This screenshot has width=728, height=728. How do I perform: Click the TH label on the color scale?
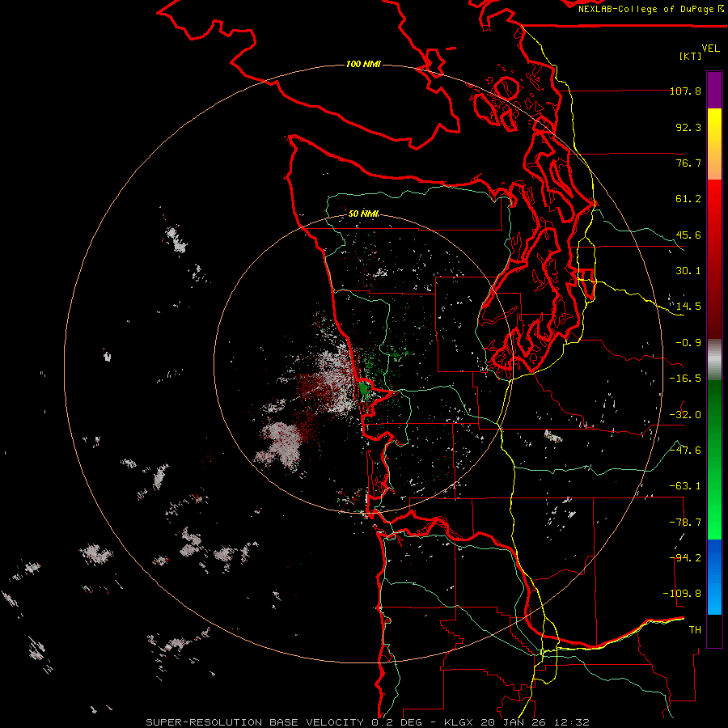pyautogui.click(x=695, y=630)
